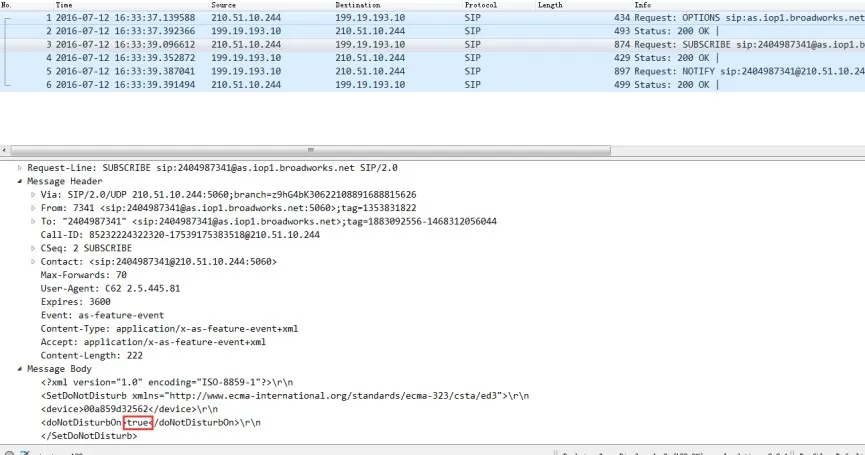Select packet 3 SUBSCRIBE request row
This screenshot has width=865, height=455.
(x=400, y=45)
